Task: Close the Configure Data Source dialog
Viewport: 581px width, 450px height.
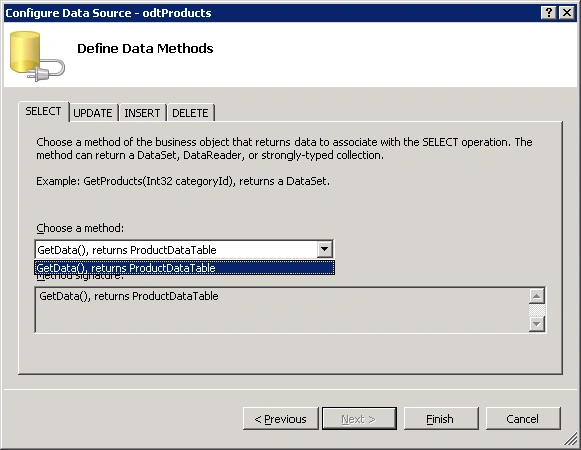Action: [x=567, y=13]
